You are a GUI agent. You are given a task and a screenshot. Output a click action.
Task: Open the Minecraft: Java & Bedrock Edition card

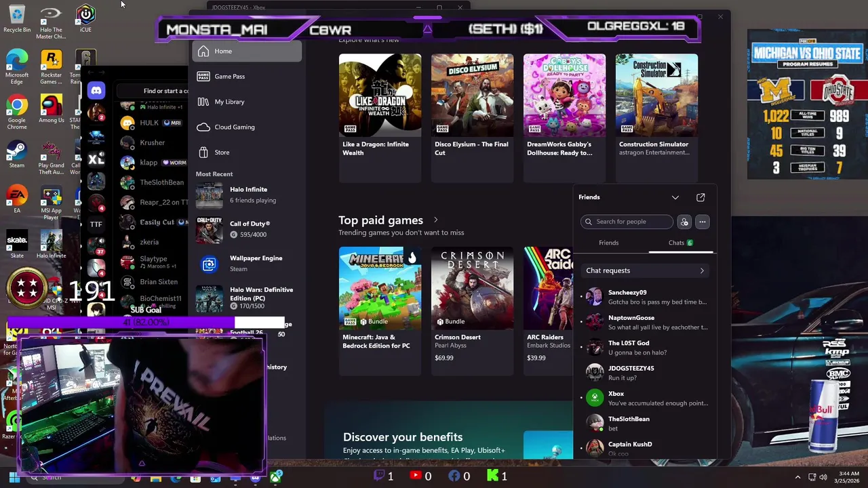380,310
